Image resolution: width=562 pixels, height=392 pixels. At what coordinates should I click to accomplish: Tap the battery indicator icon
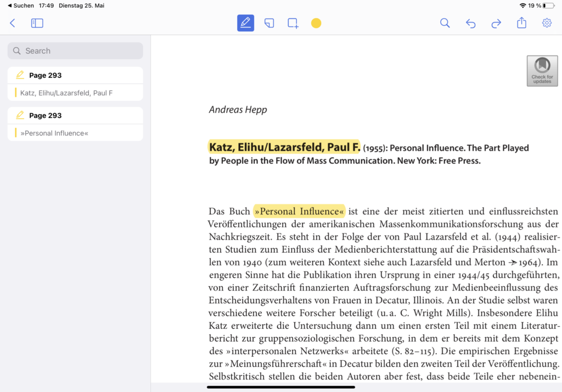(x=548, y=5)
